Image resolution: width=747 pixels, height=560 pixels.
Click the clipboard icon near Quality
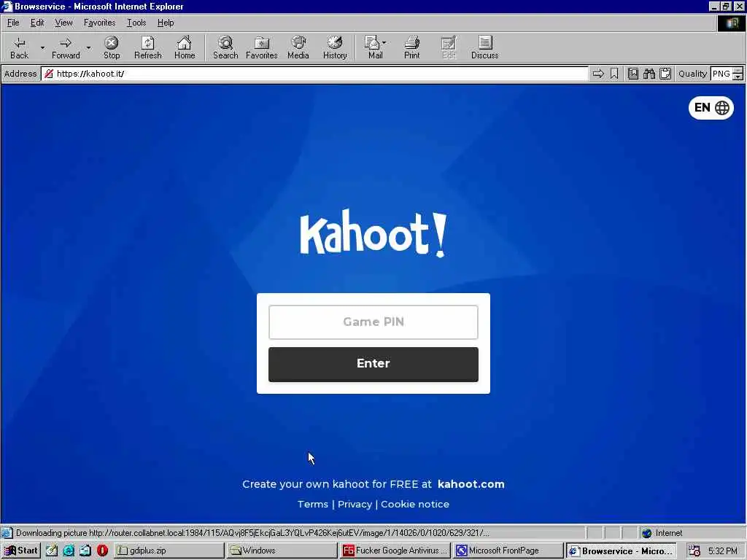pos(665,74)
